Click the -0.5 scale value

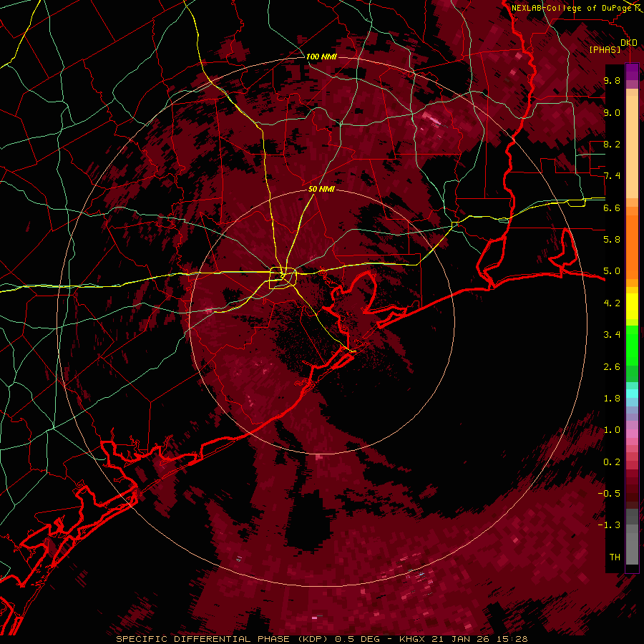(609, 494)
